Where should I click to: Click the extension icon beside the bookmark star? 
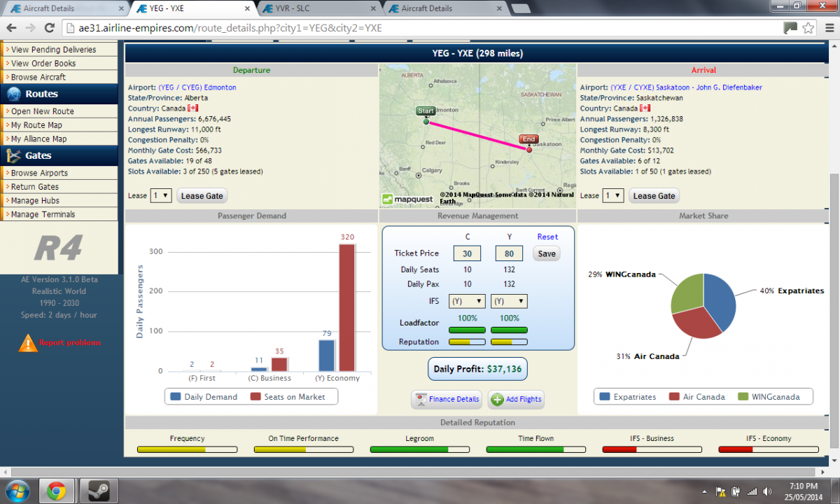[790, 28]
